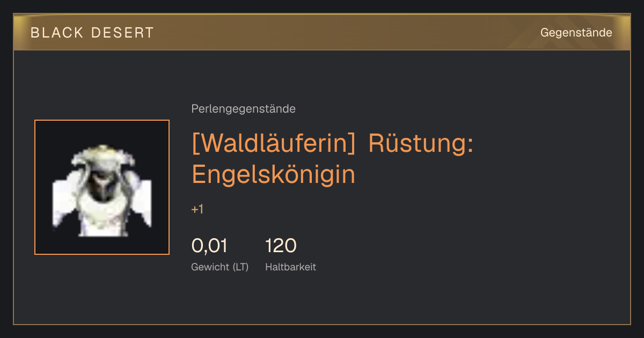Click the Engelskönigin armor item icon
This screenshot has width=644, height=338.
pyautogui.click(x=102, y=187)
